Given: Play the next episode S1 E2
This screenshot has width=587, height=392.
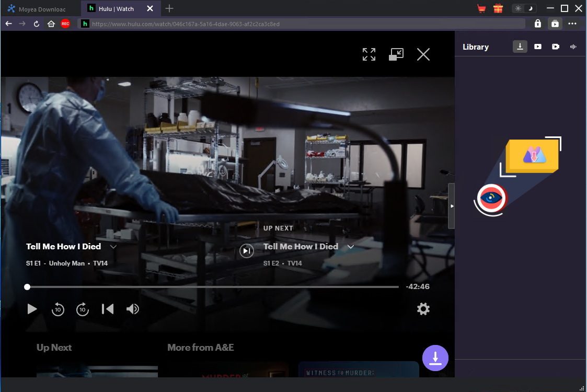Looking at the screenshot, I should click(x=246, y=251).
